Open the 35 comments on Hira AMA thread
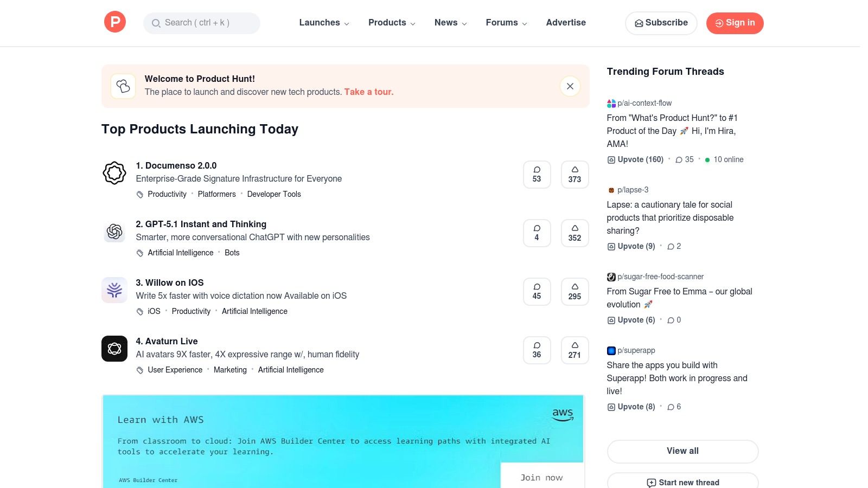 [684, 159]
